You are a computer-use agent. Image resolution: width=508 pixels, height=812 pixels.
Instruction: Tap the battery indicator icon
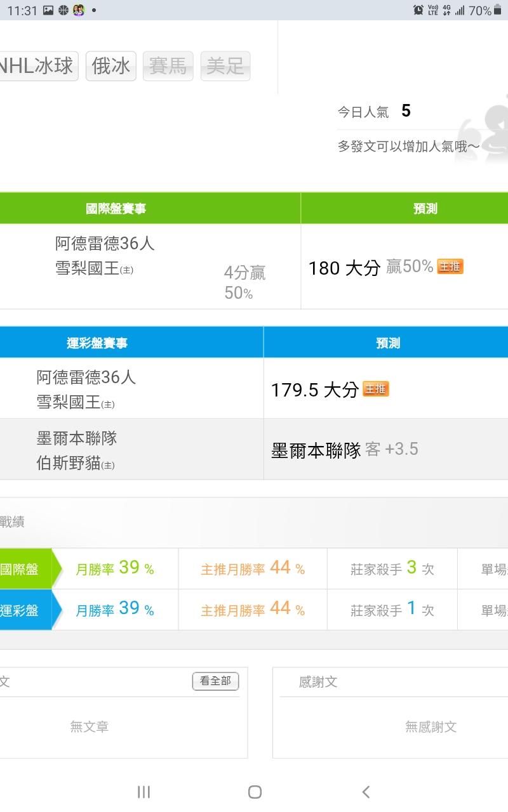[x=498, y=10]
